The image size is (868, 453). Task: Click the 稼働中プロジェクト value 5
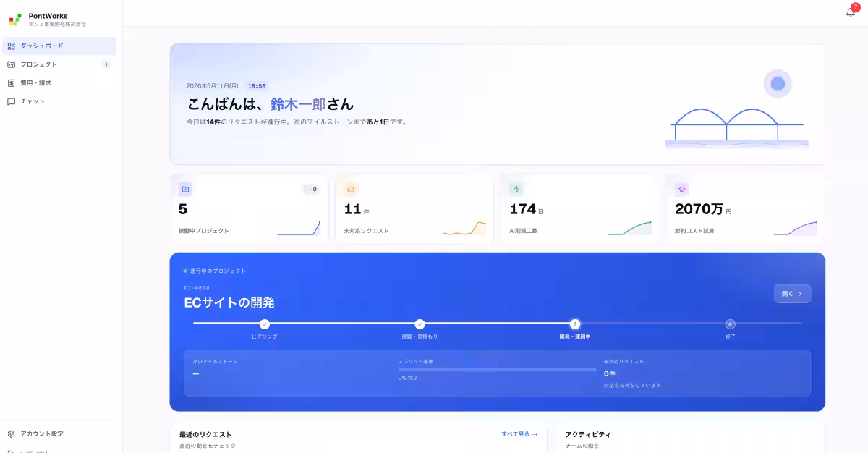click(x=183, y=210)
